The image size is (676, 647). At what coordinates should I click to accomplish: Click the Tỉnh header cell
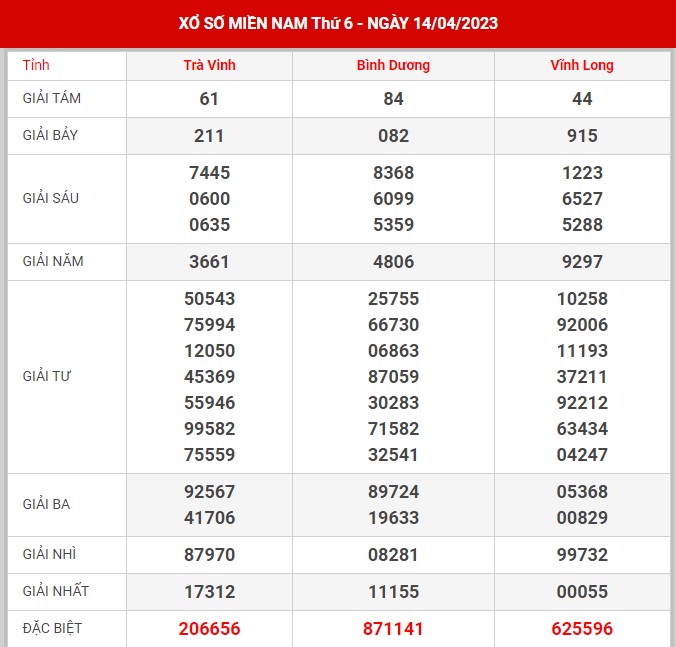tap(36, 65)
